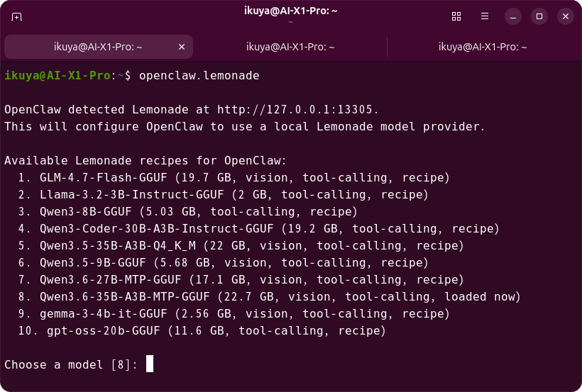Click the Llama-3.2-3B-Instruct-GGUF entry
582x392 pixels.
pos(224,195)
